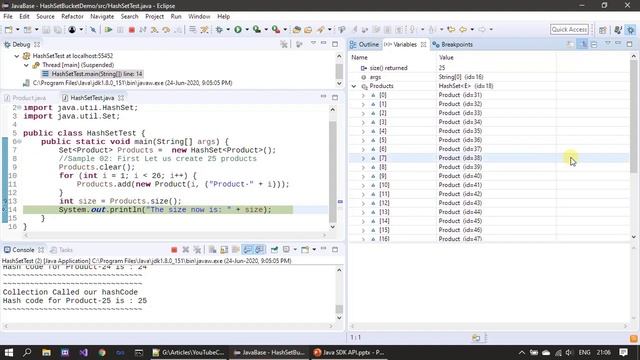Click the Step Over button

click(x=166, y=29)
